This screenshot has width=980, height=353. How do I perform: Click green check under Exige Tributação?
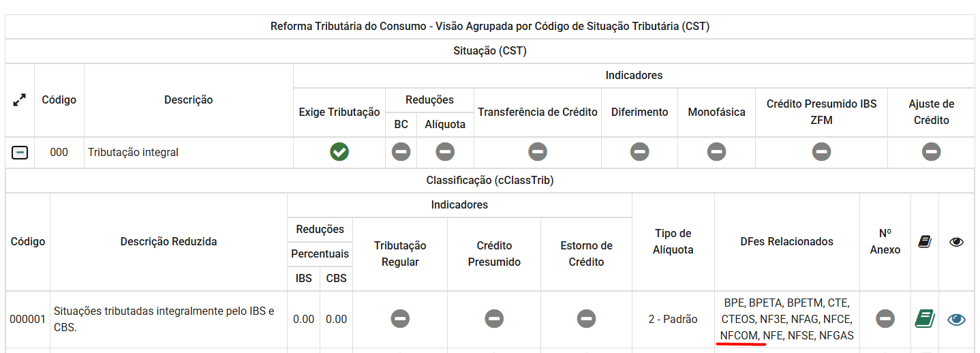[339, 152]
